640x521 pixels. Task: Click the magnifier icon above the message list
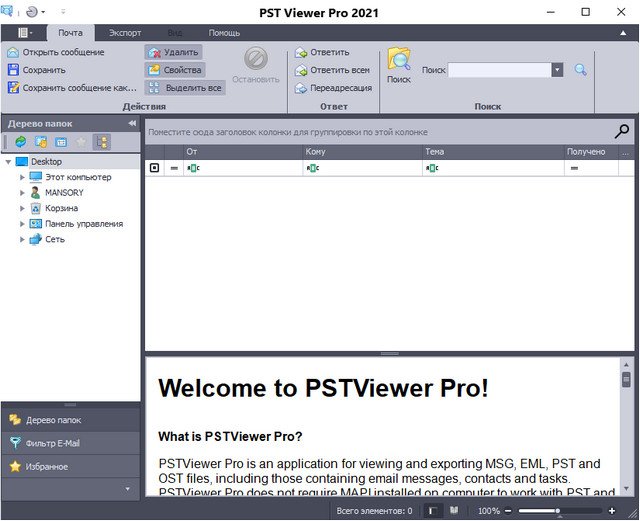point(622,131)
